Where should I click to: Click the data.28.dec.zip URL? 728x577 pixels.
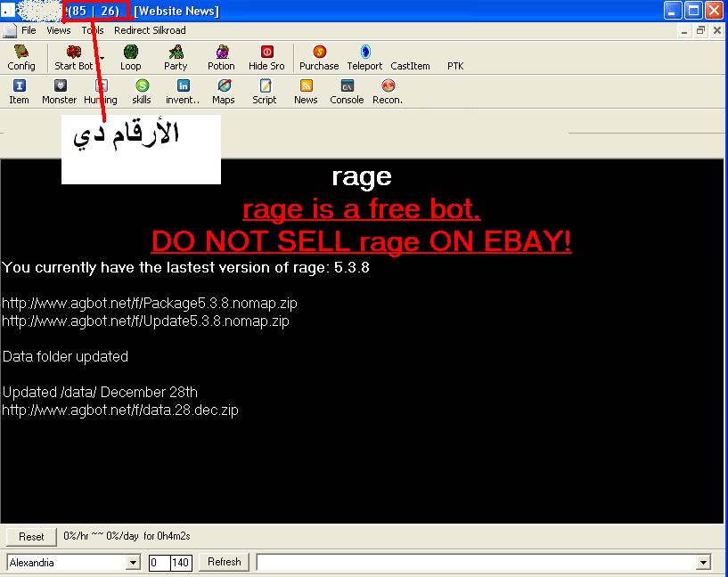(120, 410)
